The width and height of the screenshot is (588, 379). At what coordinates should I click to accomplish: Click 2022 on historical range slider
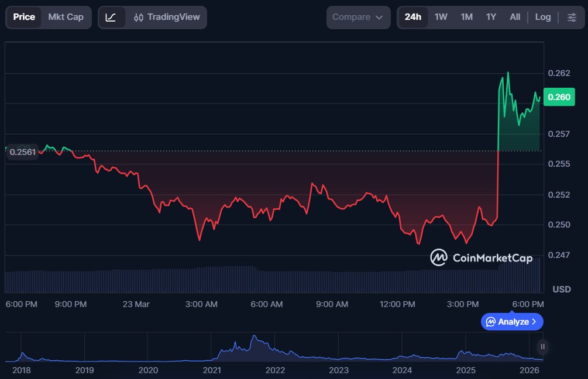point(275,370)
